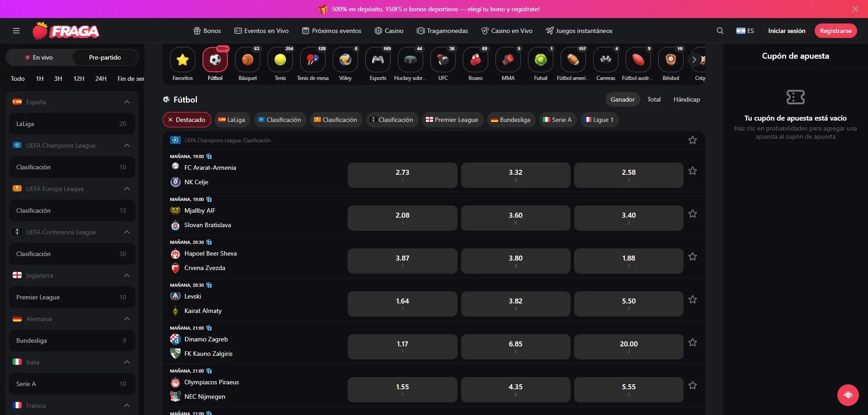This screenshot has height=415, width=868.
Task: Select the Vóley sport icon
Action: pos(345,60)
